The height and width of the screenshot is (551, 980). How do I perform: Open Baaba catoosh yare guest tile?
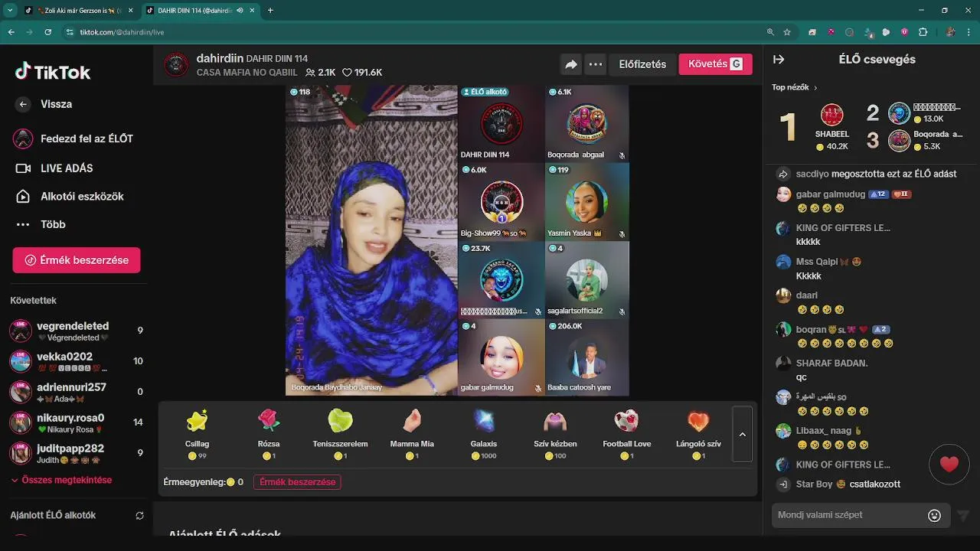587,357
